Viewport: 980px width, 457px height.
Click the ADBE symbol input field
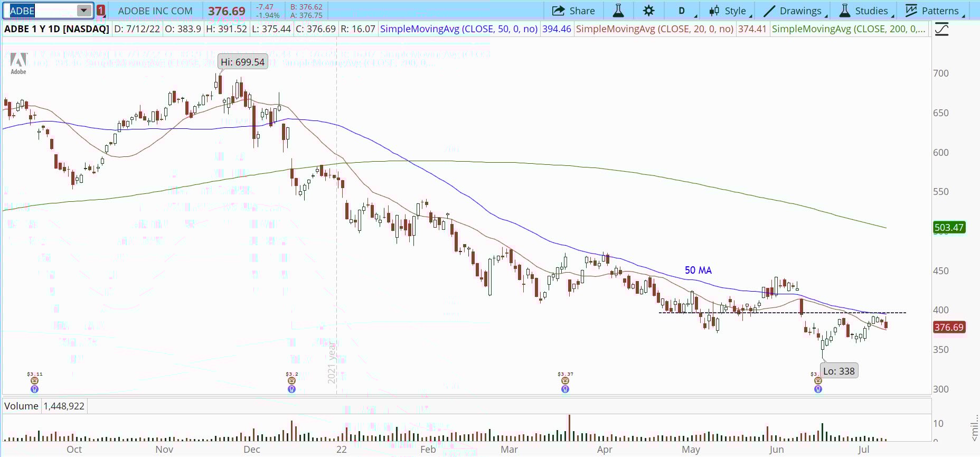pos(43,11)
